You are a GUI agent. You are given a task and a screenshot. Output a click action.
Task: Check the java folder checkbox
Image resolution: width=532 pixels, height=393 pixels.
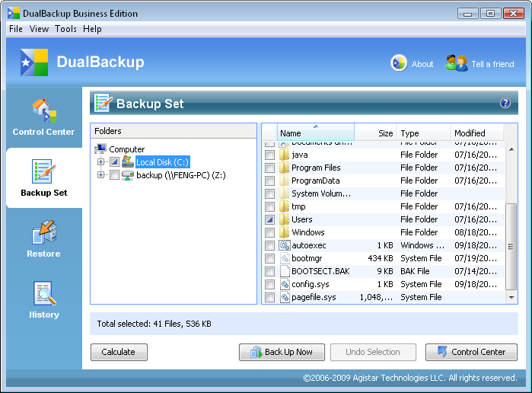pos(269,155)
